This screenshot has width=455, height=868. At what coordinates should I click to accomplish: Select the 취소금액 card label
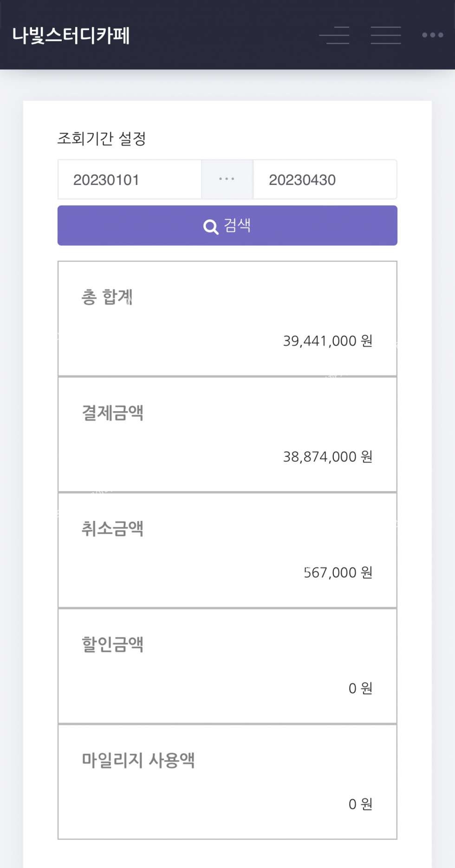[112, 528]
